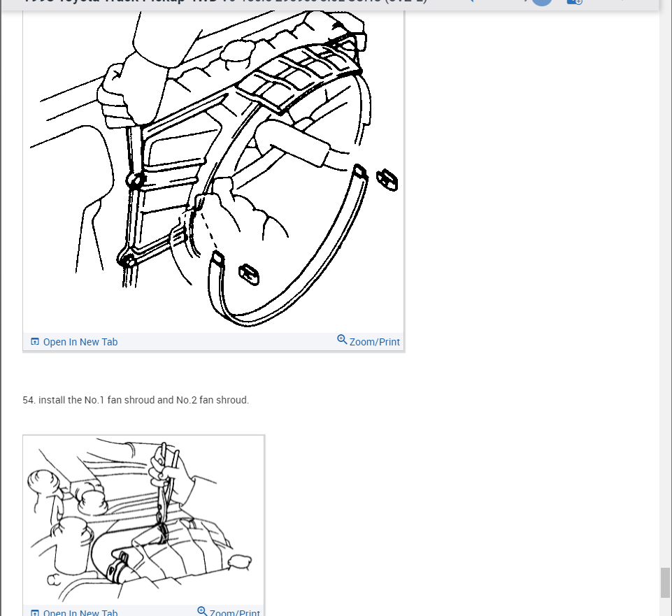Click the new-tab icon below the pliers illustration

pos(35,613)
